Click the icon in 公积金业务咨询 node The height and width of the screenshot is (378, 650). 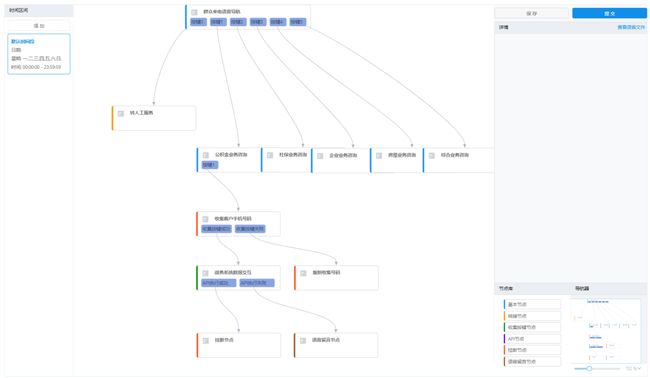click(x=206, y=155)
